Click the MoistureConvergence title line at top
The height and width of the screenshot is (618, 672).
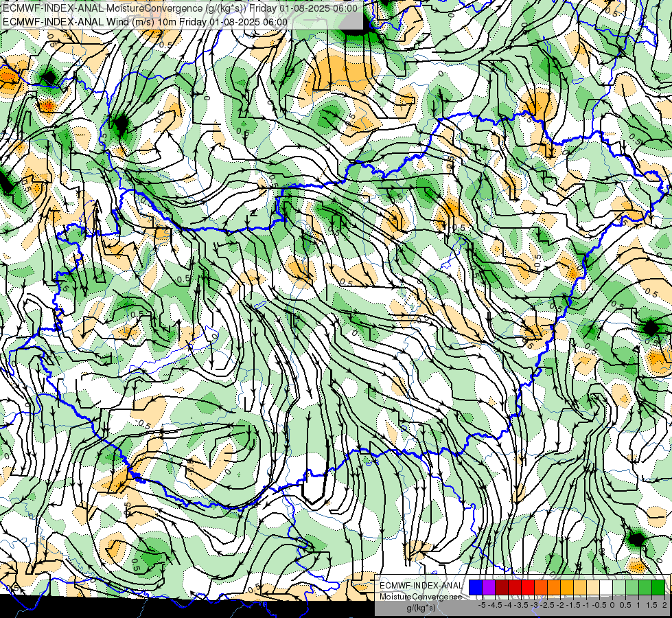180,8
